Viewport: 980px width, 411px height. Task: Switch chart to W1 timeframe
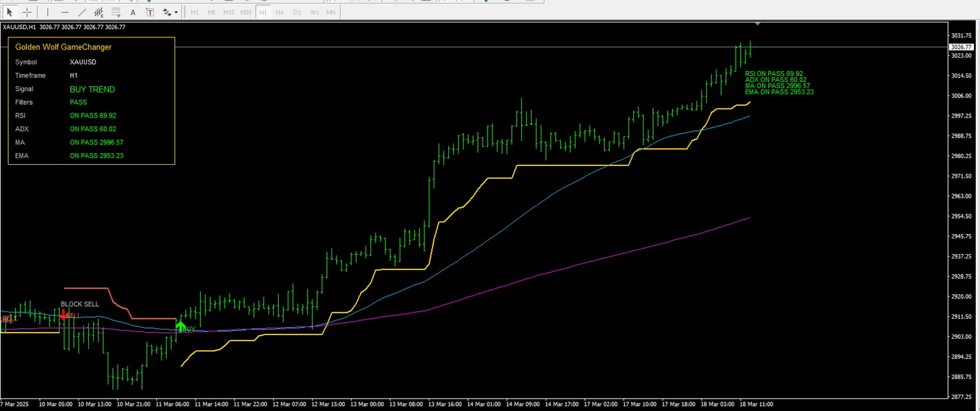click(314, 12)
